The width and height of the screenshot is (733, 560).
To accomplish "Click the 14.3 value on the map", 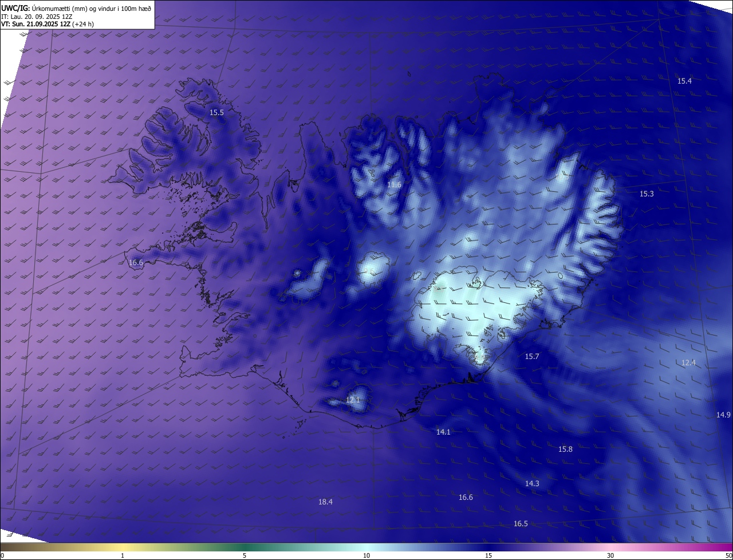I will (x=532, y=483).
